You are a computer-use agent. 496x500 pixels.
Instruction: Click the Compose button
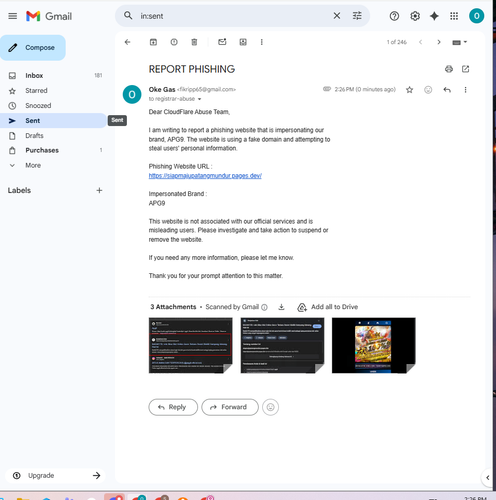pos(33,48)
